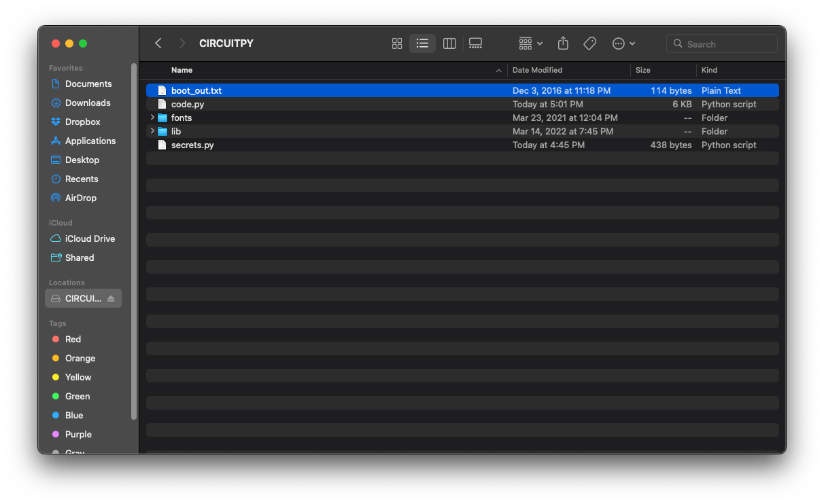
Task: Focus the Search field
Action: pos(722,43)
